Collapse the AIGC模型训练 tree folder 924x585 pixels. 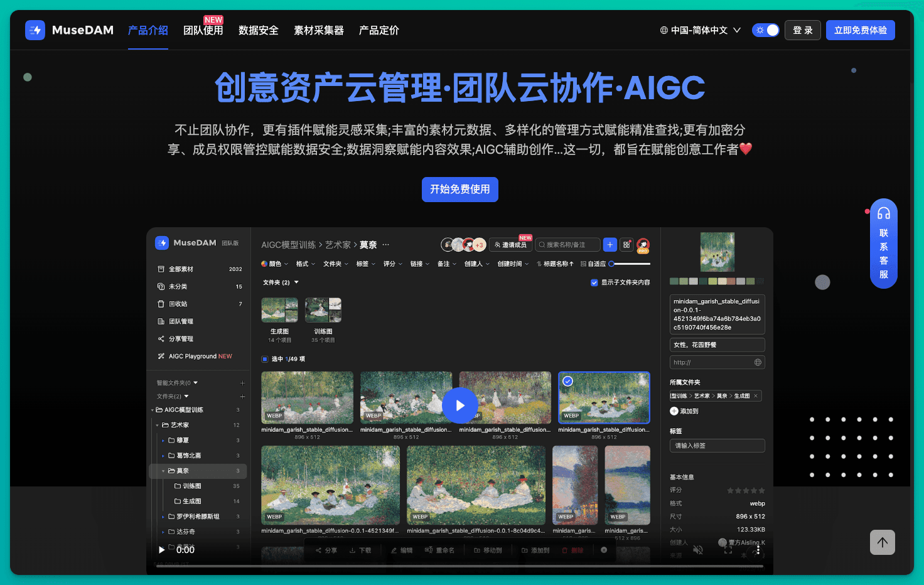click(153, 411)
